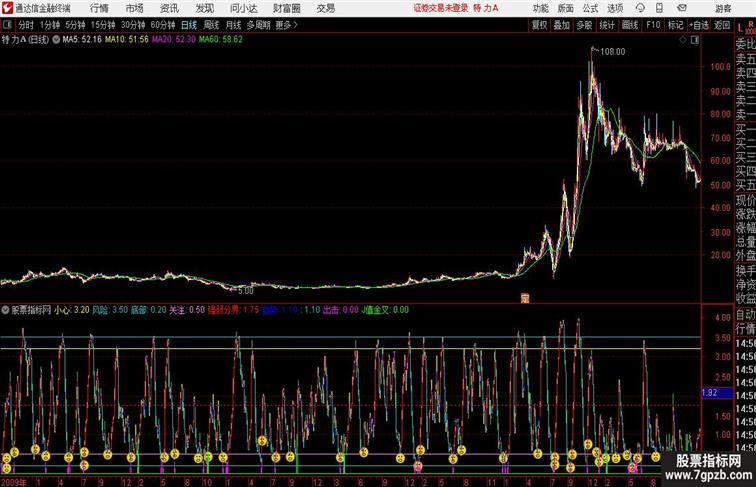Click the diamond icon at chart top right

[x=683, y=40]
